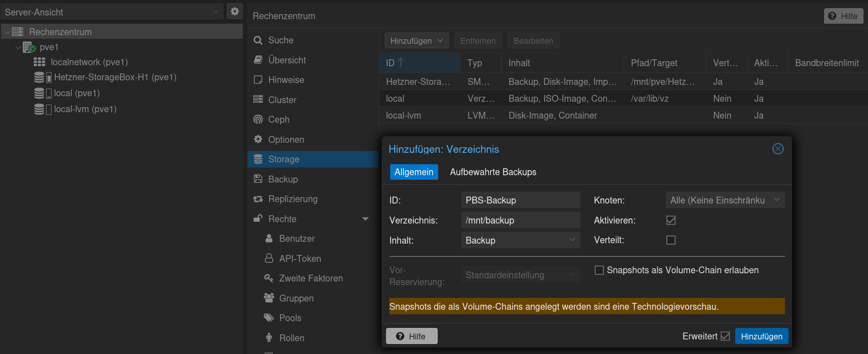Open the Knoten node selection dropdown

(725, 200)
